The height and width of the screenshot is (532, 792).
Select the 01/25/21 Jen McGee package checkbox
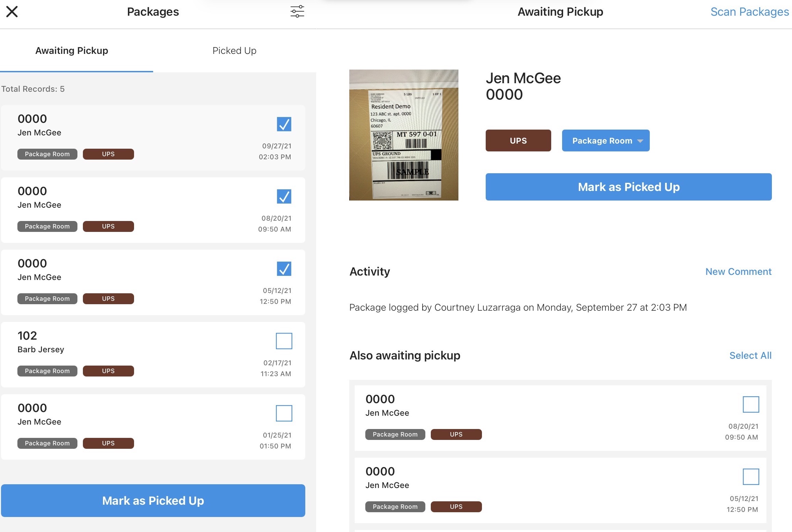point(284,413)
